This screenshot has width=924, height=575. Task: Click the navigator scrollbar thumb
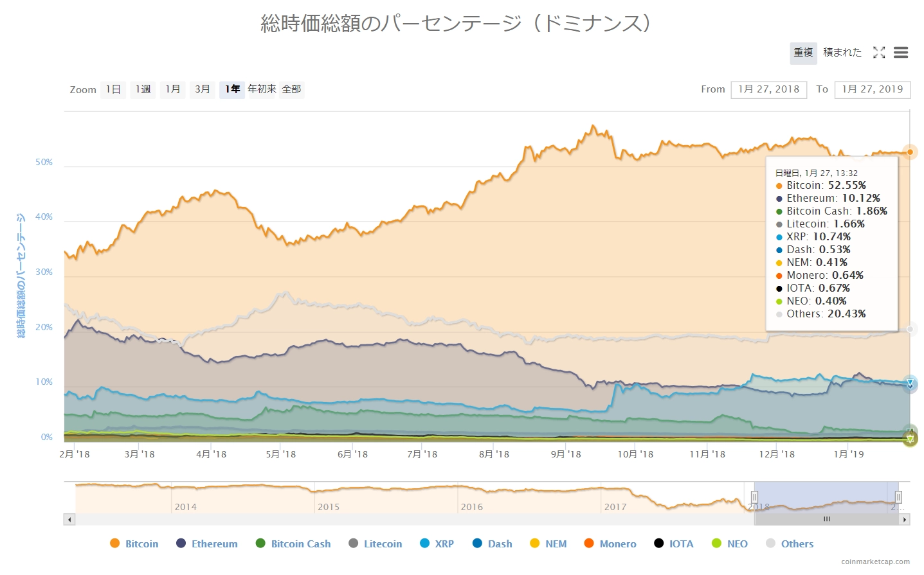(x=826, y=519)
